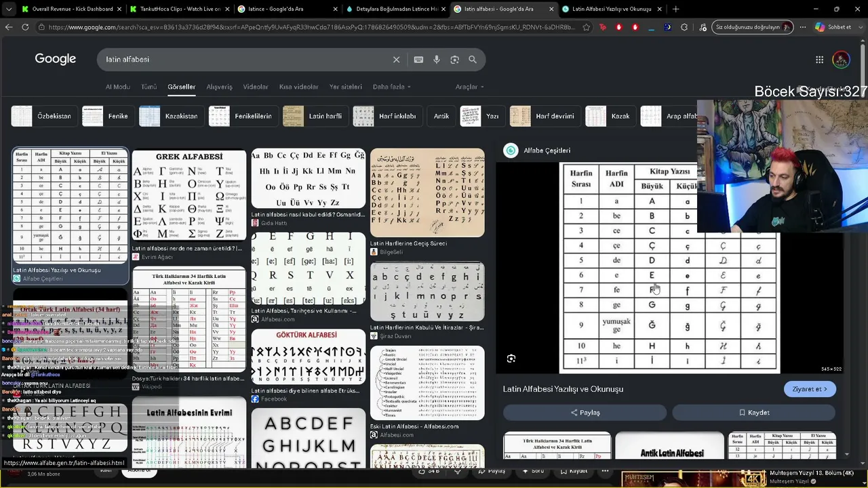Switch to 'Latin Alfabesi Yazılışı ve Okunuşu' tab
The height and width of the screenshot is (488, 868).
coord(610,9)
